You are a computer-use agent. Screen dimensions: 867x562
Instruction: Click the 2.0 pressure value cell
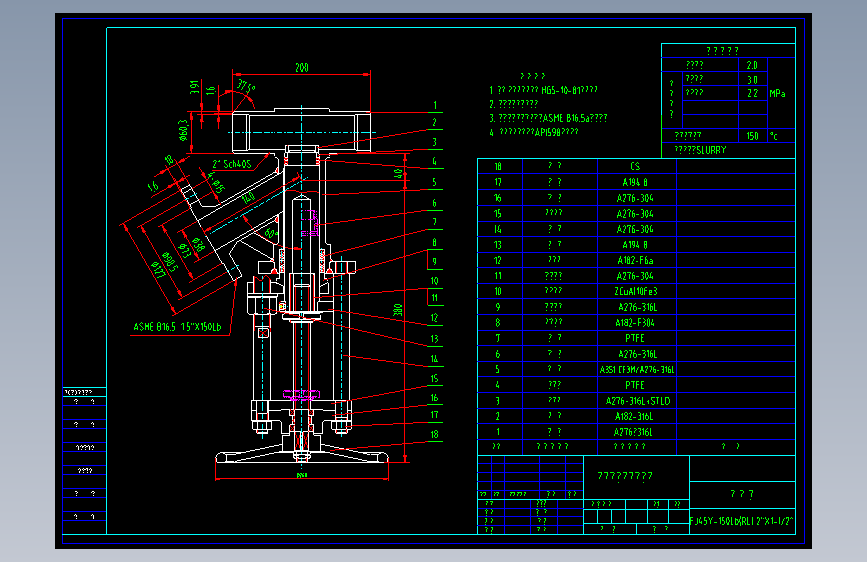click(753, 65)
